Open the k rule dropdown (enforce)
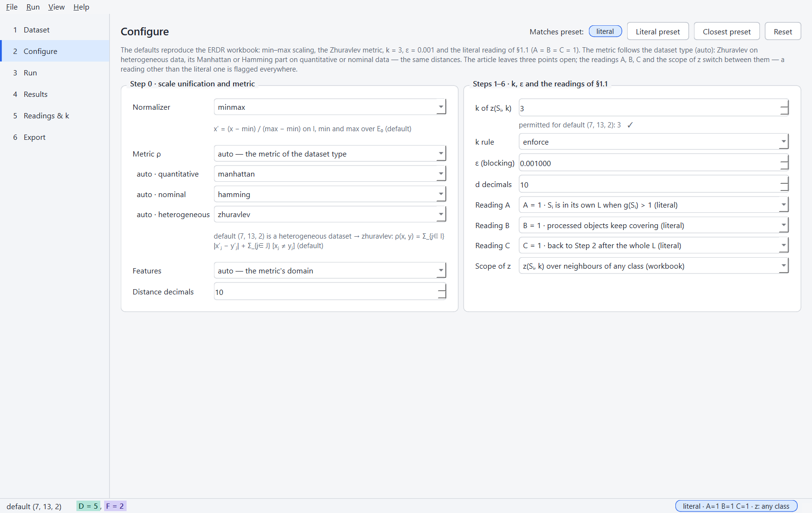The width and height of the screenshot is (812, 513). 653,142
